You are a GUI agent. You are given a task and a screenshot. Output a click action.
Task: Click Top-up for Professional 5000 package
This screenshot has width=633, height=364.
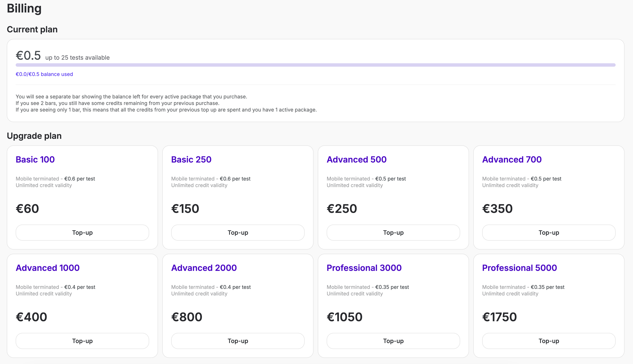(548, 341)
